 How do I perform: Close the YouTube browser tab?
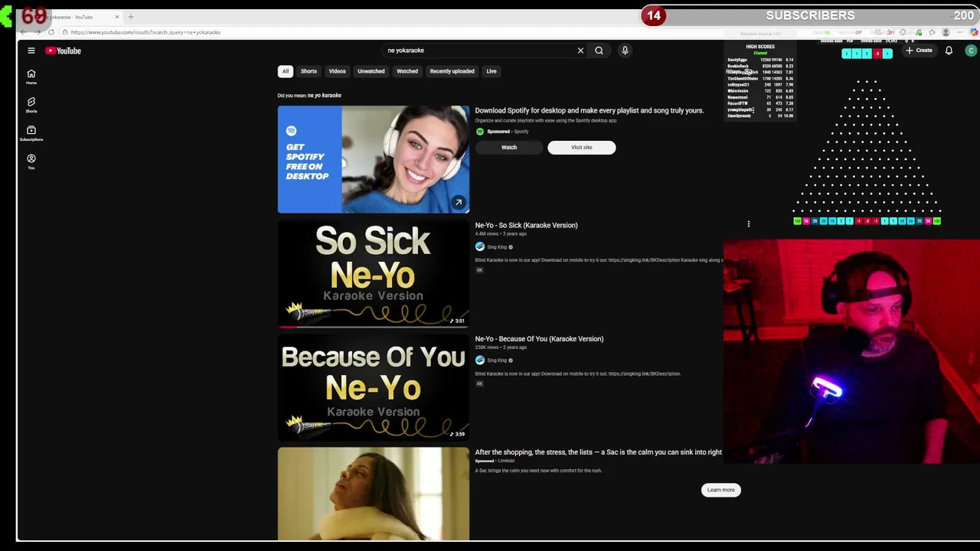point(116,17)
